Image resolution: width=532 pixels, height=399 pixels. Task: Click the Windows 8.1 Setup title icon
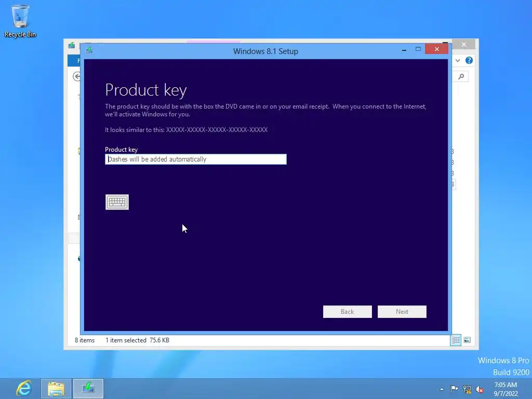[89, 50]
